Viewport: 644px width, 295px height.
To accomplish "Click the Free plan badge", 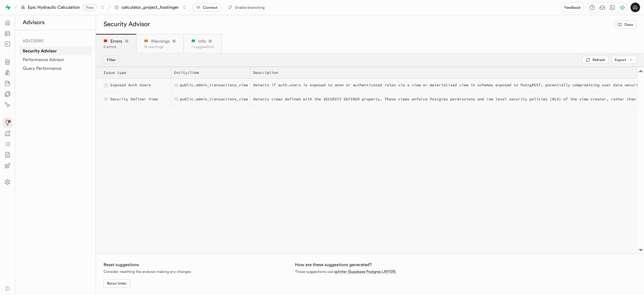I will coord(90,7).
